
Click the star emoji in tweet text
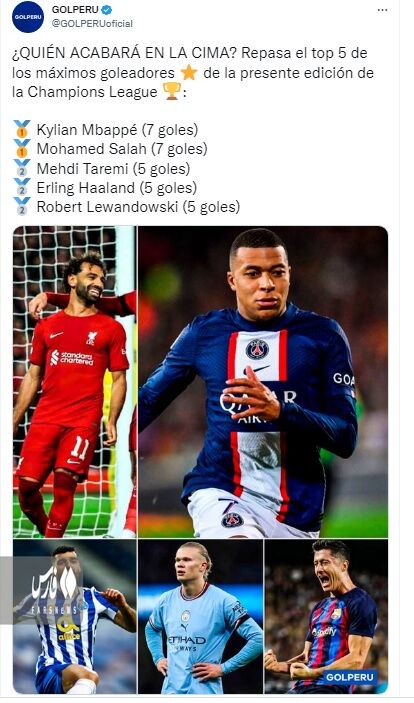coord(189,73)
